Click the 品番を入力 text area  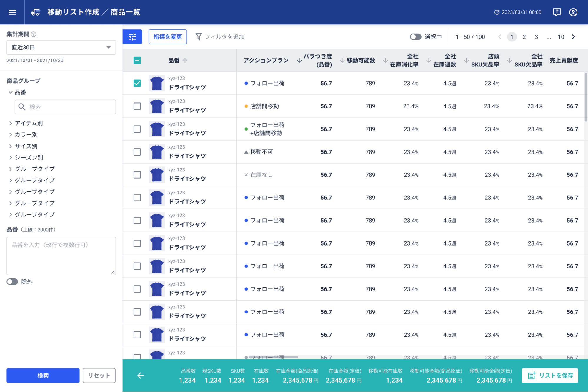tap(61, 256)
